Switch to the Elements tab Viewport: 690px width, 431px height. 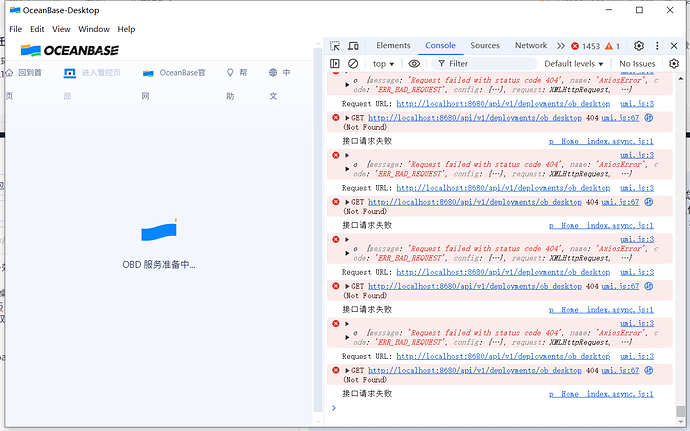point(393,45)
